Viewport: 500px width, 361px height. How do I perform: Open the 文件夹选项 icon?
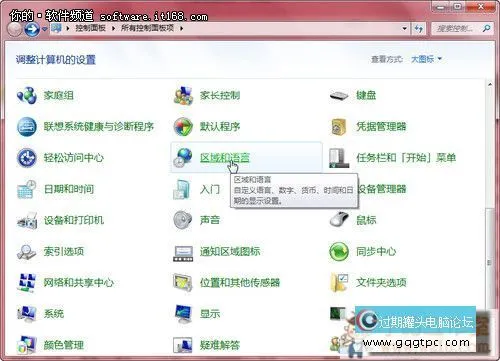[339, 283]
